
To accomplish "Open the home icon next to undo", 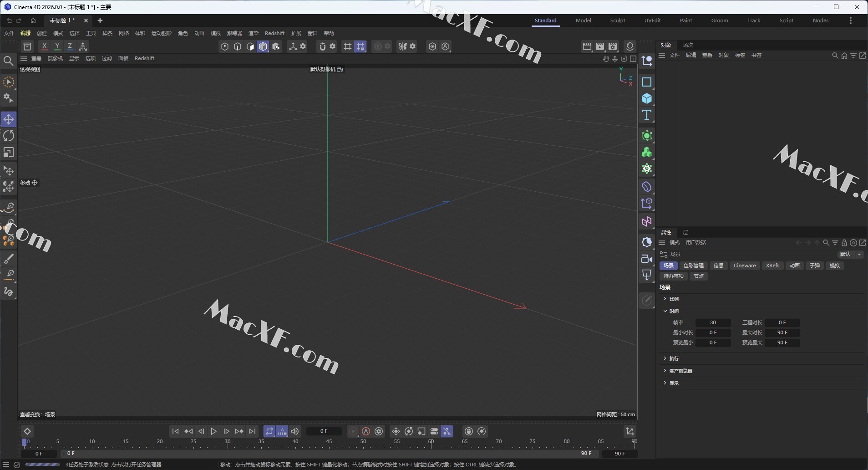I will 33,20.
